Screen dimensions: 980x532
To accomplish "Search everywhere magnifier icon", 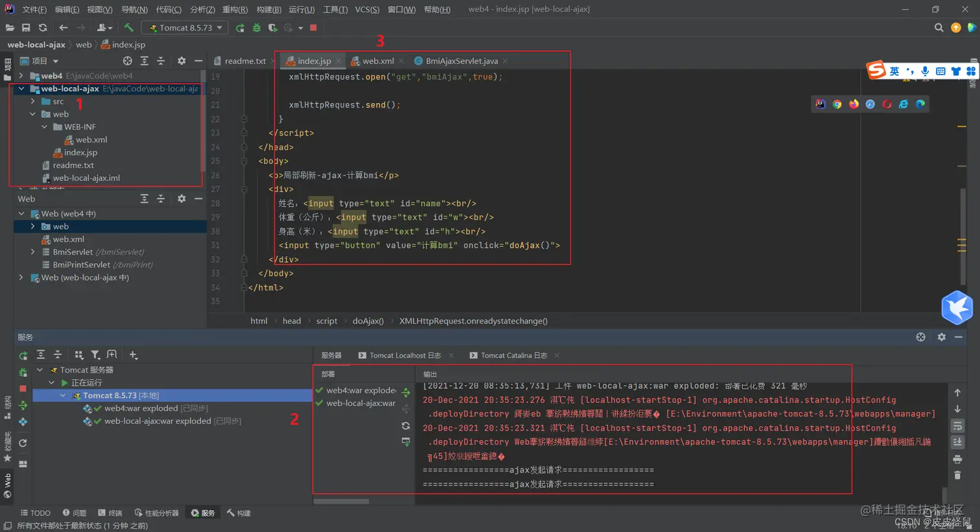I will 939,28.
